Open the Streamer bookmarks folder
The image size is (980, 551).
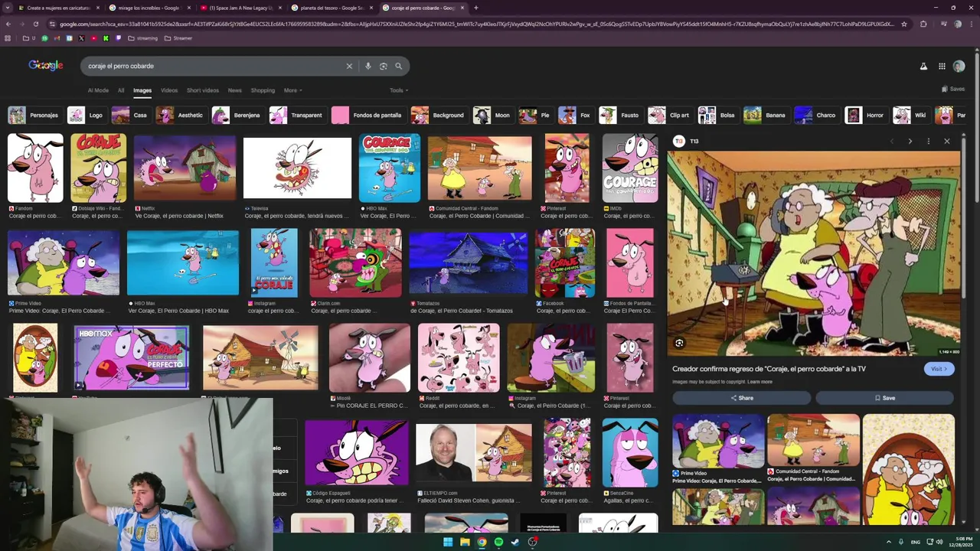pyautogui.click(x=178, y=38)
